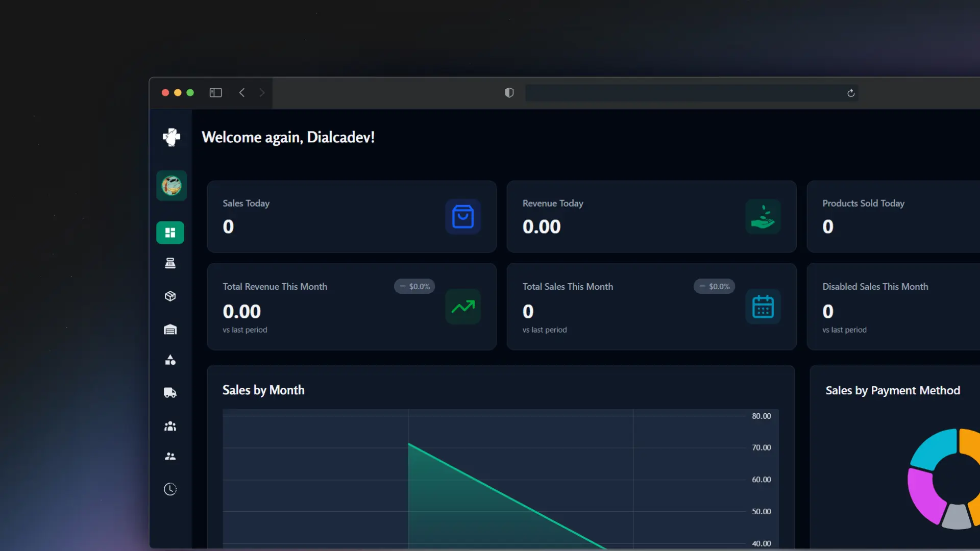Click the privacy shield icon in toolbar

[509, 93]
